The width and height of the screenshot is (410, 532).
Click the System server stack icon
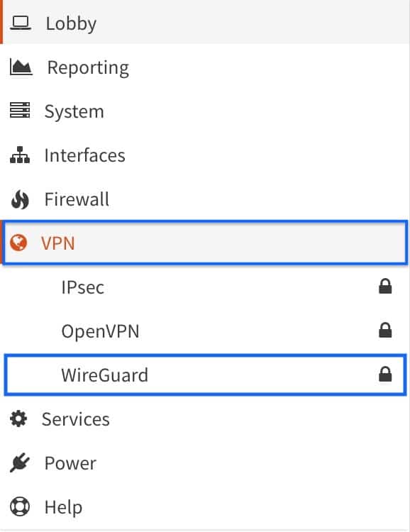click(x=20, y=110)
